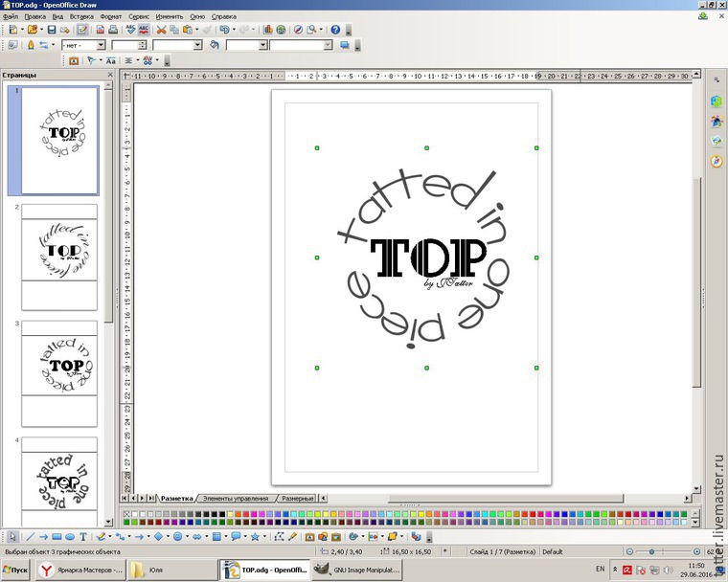
Task: Open the Вставка menu
Action: [x=81, y=16]
